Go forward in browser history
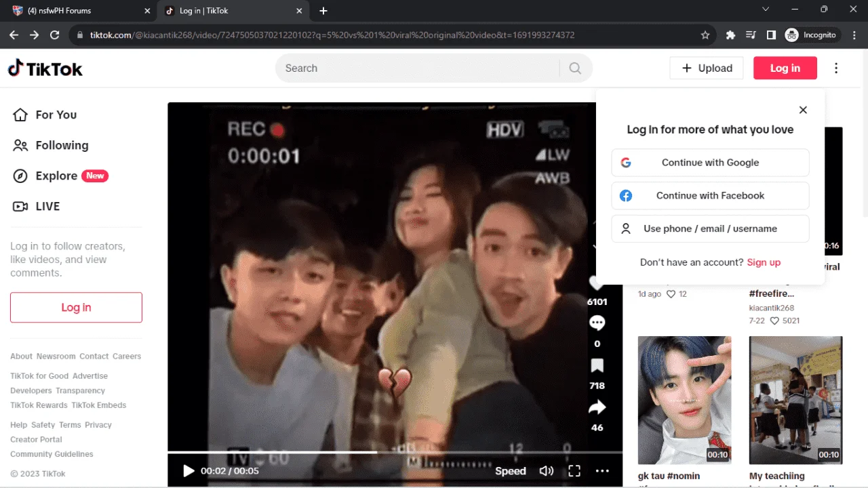 tap(35, 35)
